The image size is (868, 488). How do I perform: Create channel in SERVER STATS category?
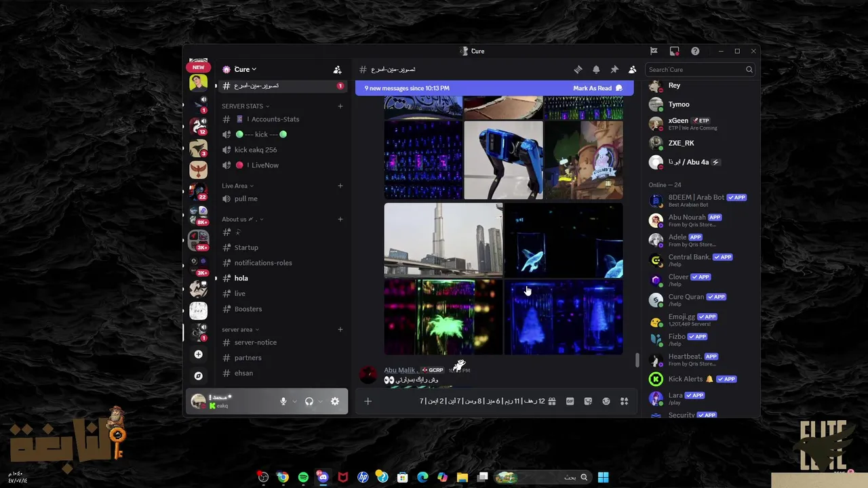pos(340,106)
